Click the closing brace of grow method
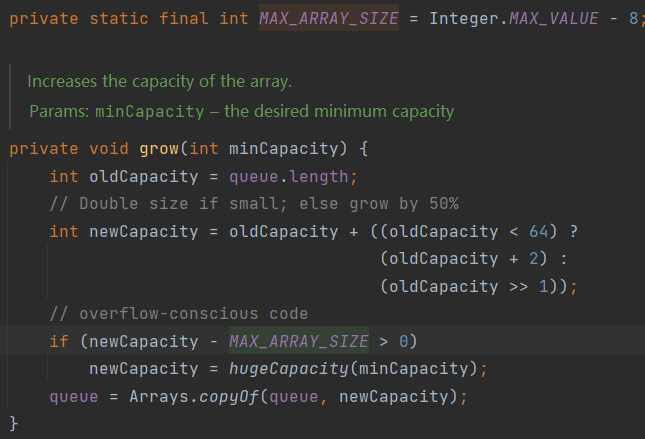645x439 pixels. pos(14,423)
